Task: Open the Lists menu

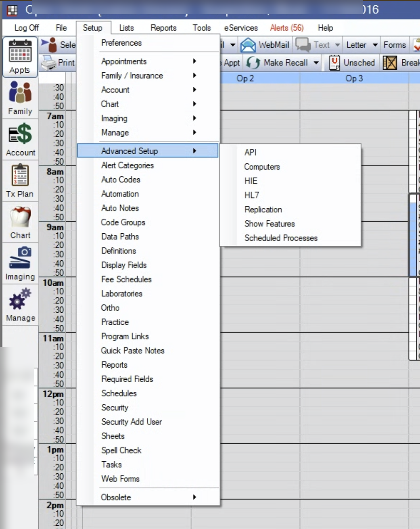Action: (x=126, y=28)
